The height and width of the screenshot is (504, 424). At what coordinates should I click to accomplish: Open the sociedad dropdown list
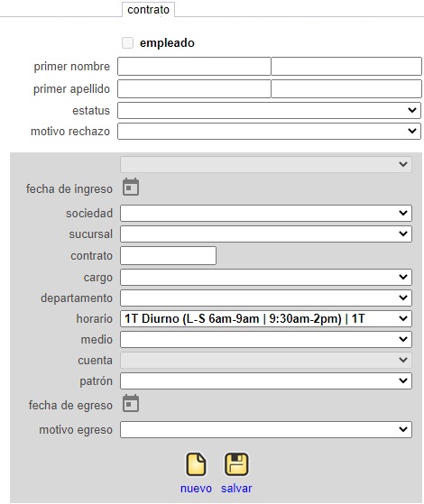pyautogui.click(x=266, y=213)
